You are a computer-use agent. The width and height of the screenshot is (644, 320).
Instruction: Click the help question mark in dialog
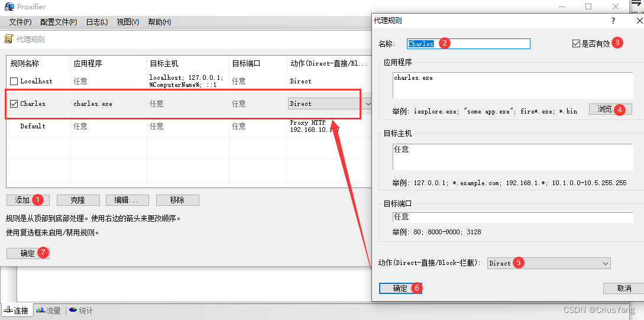click(613, 21)
